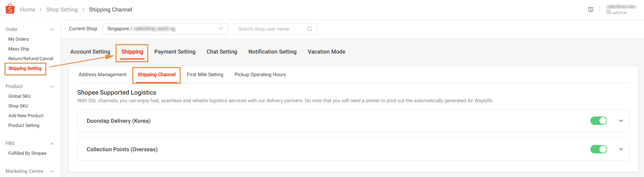The image size is (644, 177).
Task: Open the book guide icon
Action: tap(591, 9)
